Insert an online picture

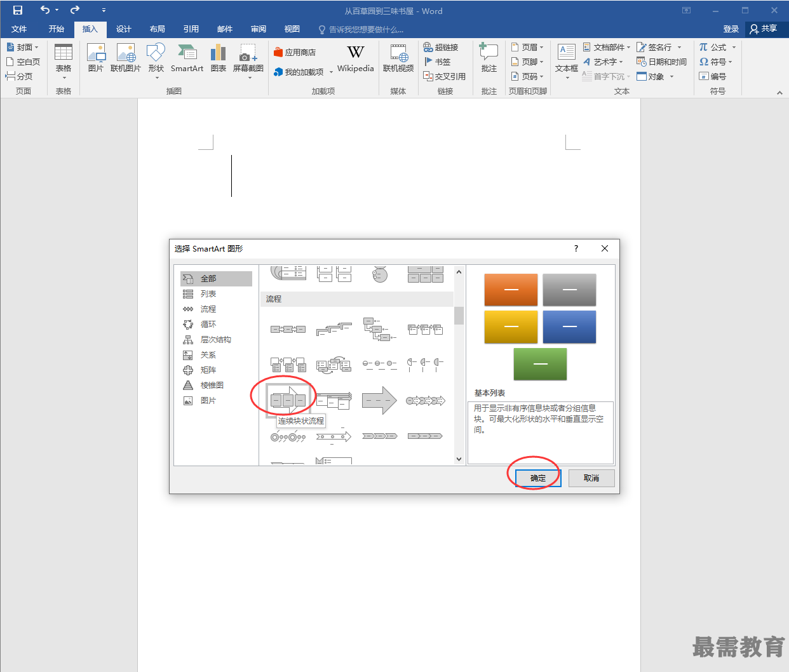126,58
